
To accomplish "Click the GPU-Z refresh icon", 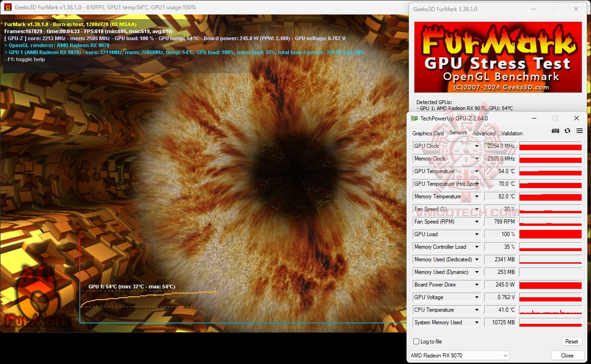I will (x=567, y=131).
